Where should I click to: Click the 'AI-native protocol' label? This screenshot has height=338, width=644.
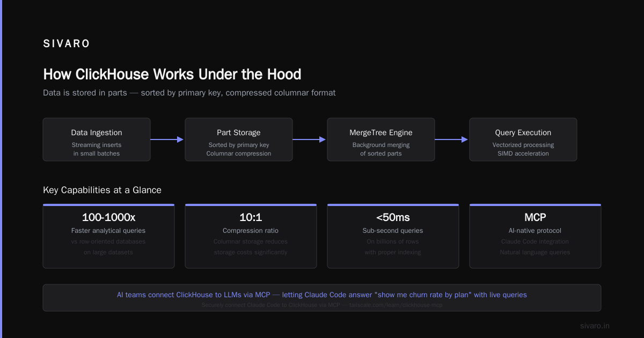(x=535, y=231)
